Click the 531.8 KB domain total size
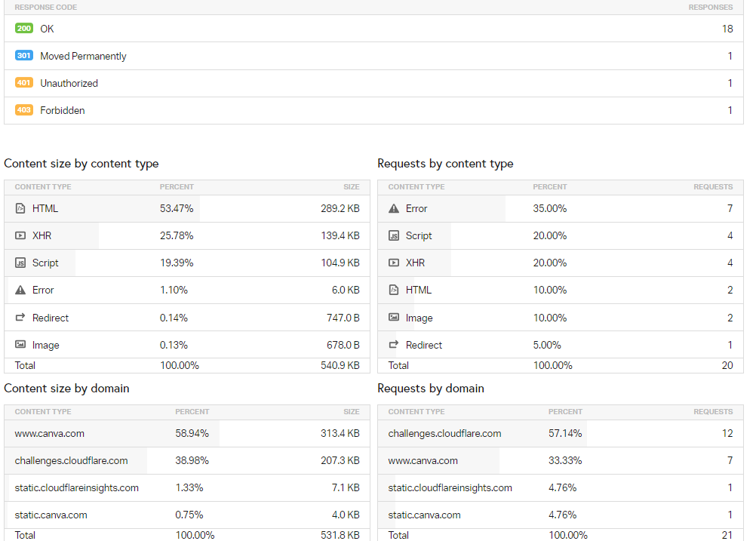Image resolution: width=756 pixels, height=541 pixels. (340, 535)
